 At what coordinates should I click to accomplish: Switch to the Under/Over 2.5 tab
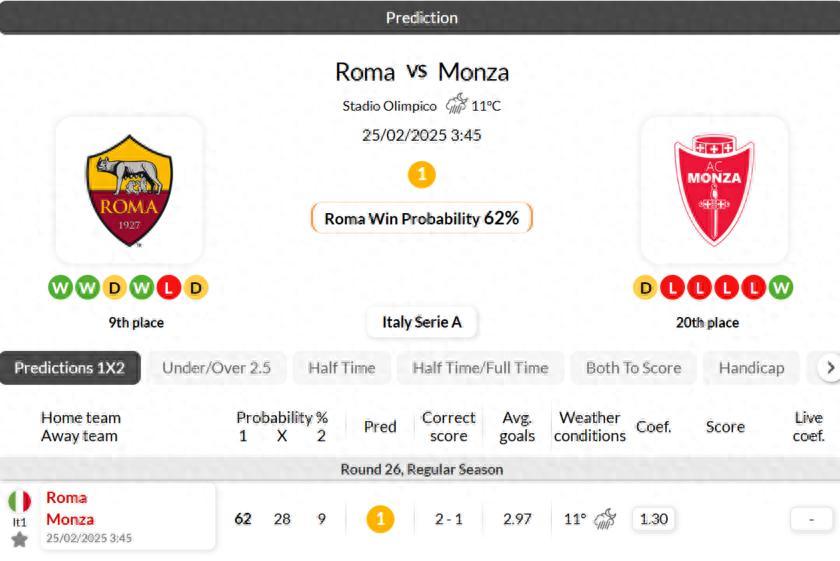pyautogui.click(x=217, y=368)
